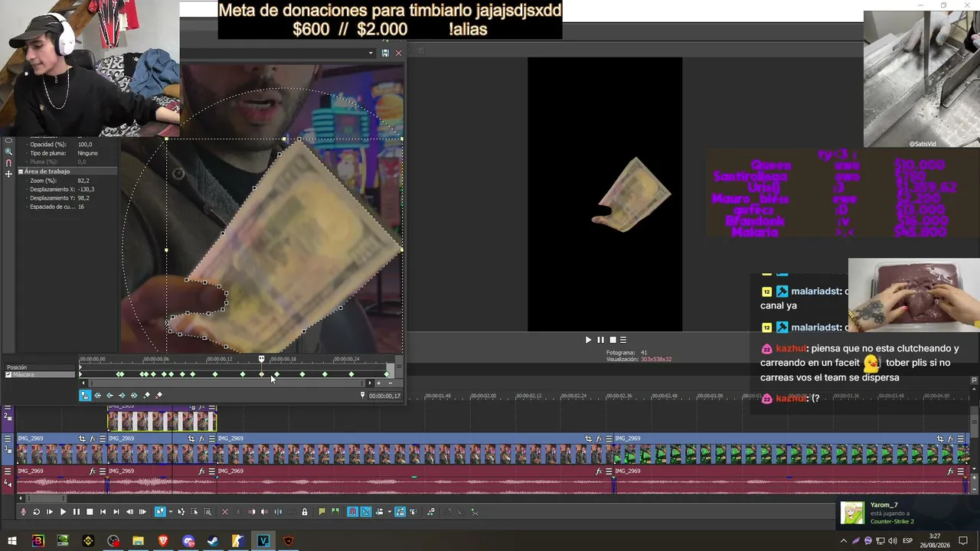This screenshot has width=980, height=551.
Task: Open the preset dropdown arrow beside the save icon
Action: click(371, 53)
